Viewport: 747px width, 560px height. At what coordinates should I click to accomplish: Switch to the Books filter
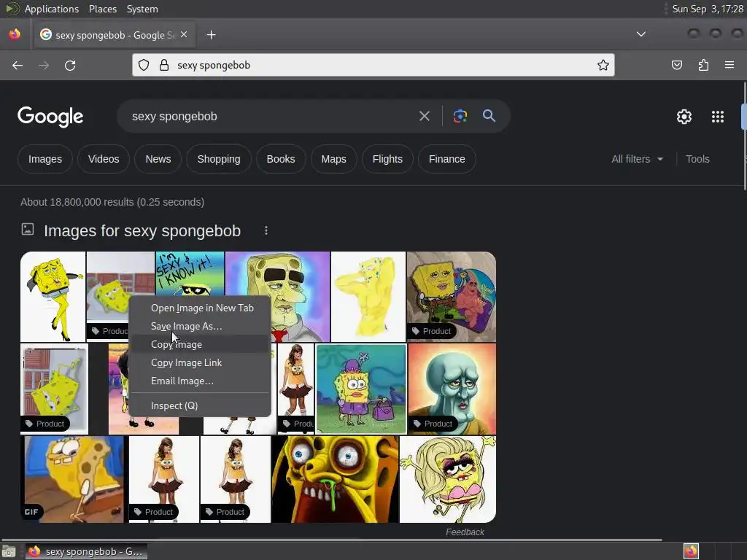click(281, 159)
